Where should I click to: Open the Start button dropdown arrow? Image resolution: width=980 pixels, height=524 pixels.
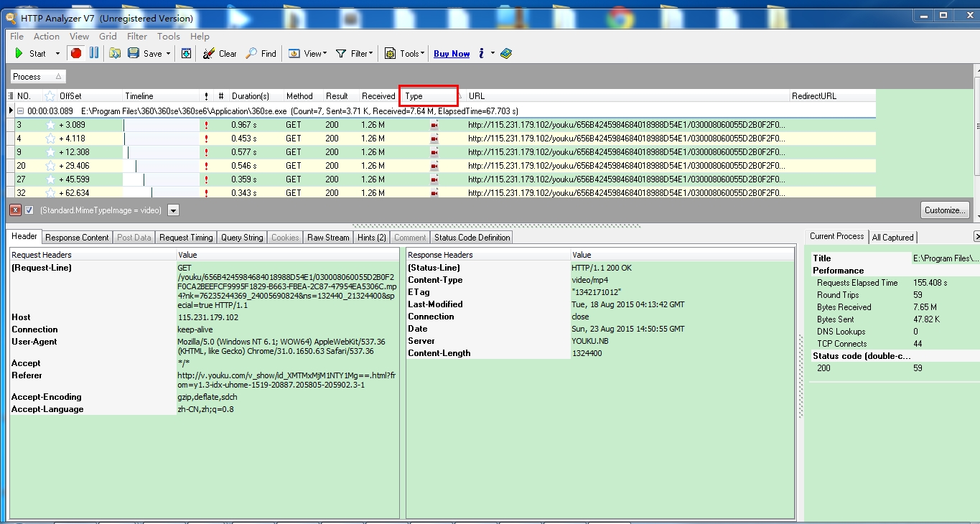[x=57, y=54]
